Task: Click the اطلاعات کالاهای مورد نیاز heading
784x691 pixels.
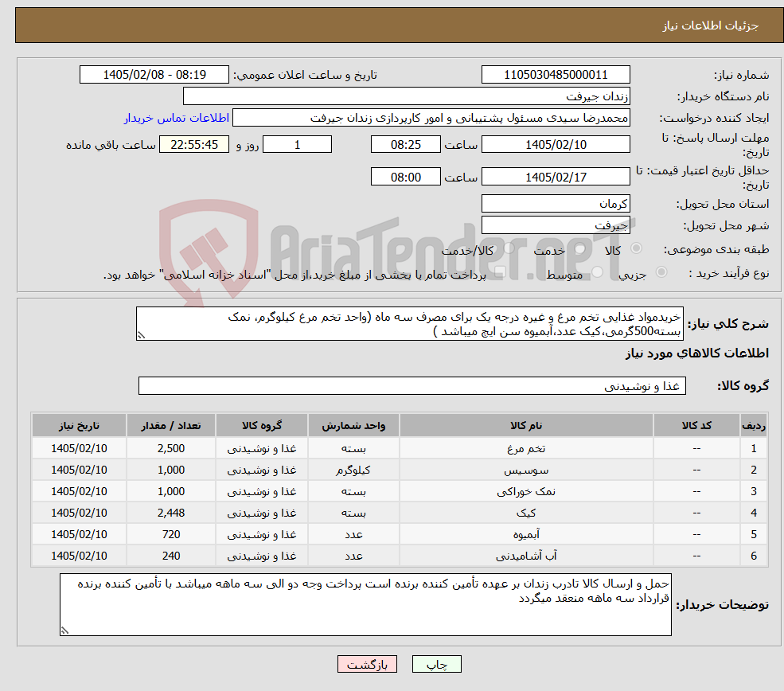Action: click(x=697, y=353)
